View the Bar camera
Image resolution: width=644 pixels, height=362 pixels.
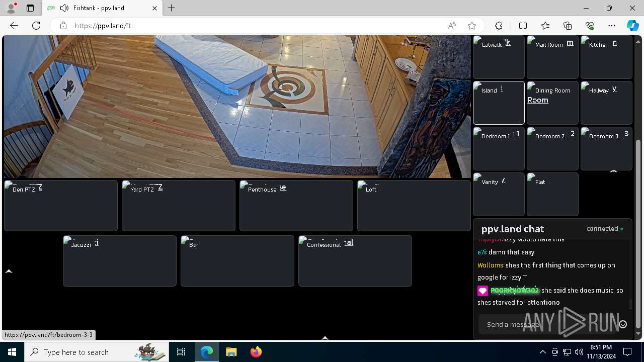point(237,261)
